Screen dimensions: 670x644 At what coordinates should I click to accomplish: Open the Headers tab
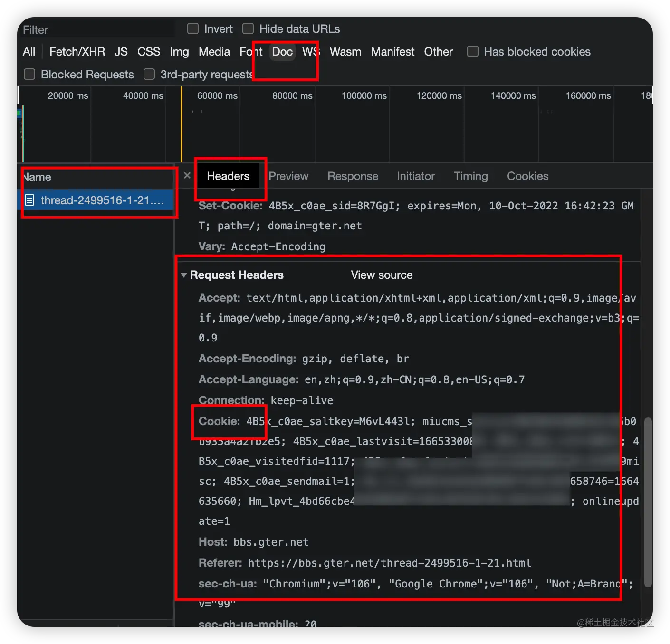[x=228, y=176]
